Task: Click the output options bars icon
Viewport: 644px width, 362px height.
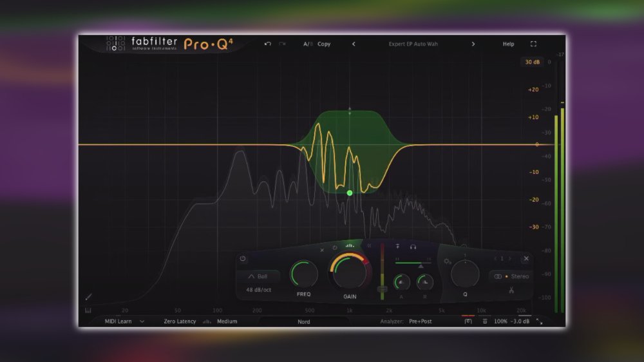Action: pyautogui.click(x=485, y=321)
